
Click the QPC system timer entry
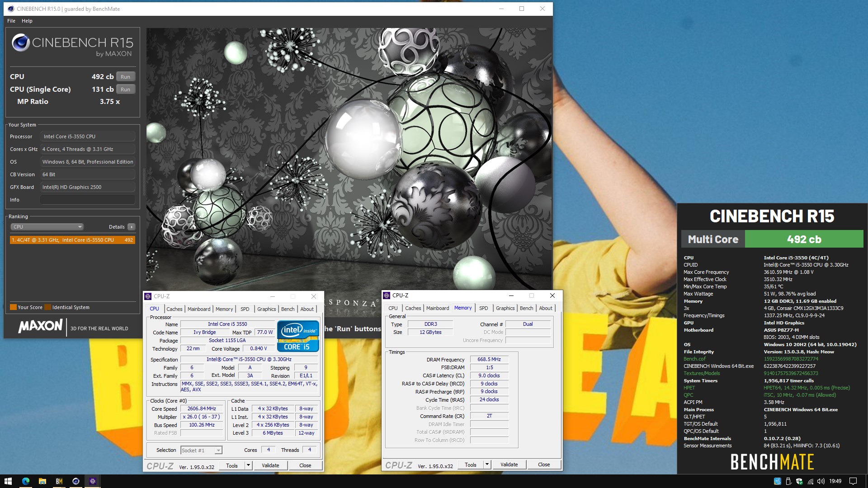[x=688, y=395]
